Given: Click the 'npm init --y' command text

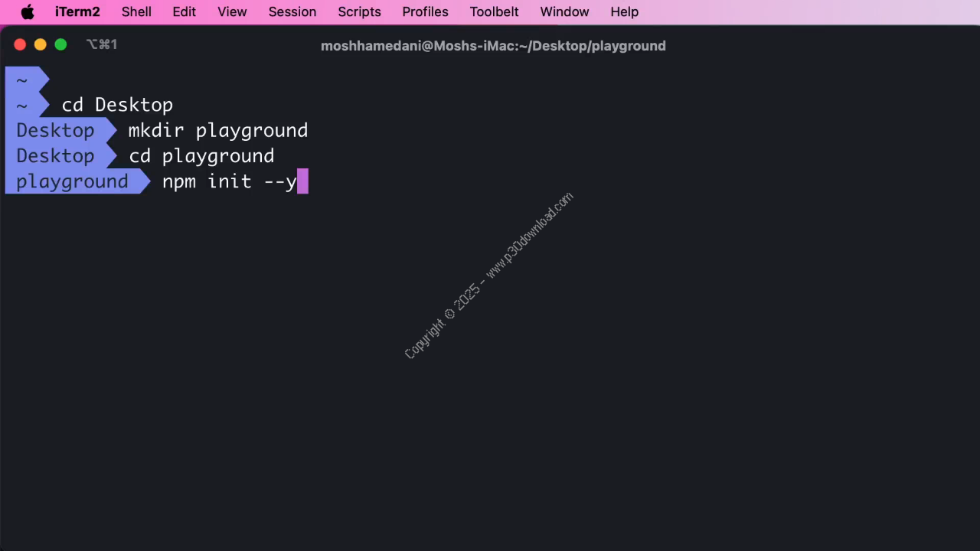Looking at the screenshot, I should (x=229, y=181).
